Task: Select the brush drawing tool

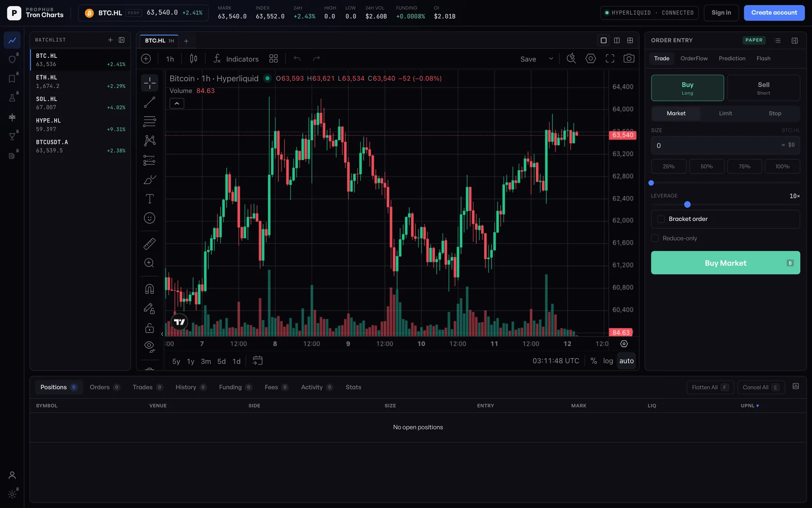Action: click(149, 180)
